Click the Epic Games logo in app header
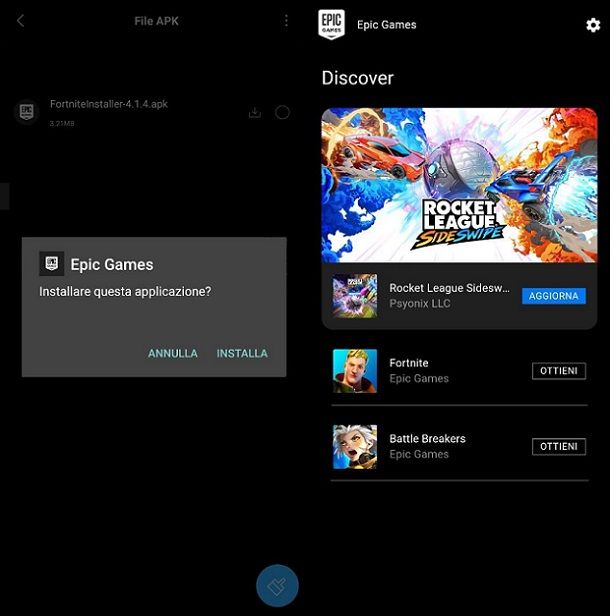The image size is (610, 616). pos(332,24)
